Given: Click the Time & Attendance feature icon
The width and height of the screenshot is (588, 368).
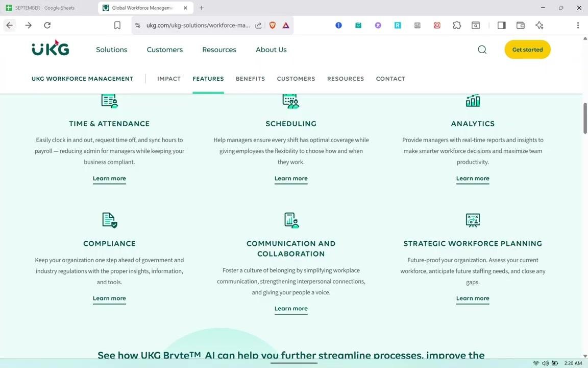Looking at the screenshot, I should tap(110, 101).
